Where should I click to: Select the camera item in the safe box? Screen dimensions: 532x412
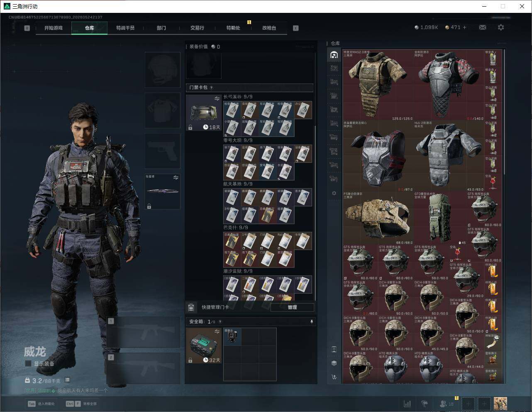[x=232, y=337]
